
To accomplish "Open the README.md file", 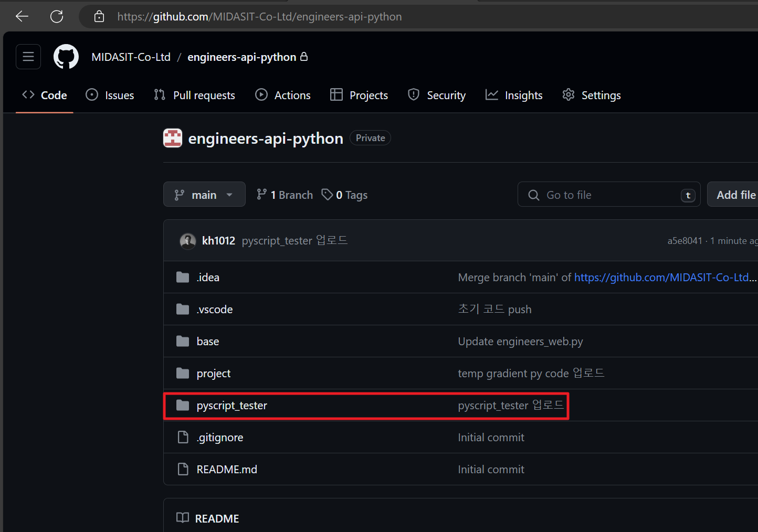I will pyautogui.click(x=227, y=469).
